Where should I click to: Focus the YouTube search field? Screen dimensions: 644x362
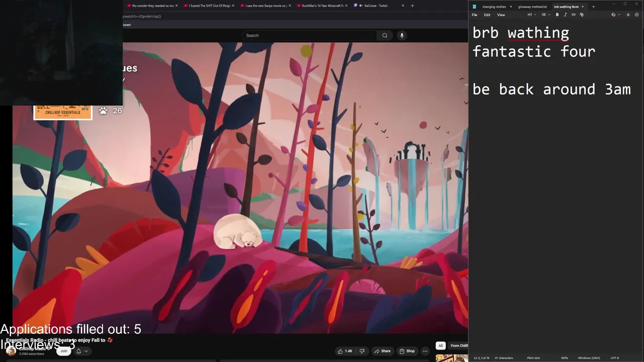tap(309, 35)
